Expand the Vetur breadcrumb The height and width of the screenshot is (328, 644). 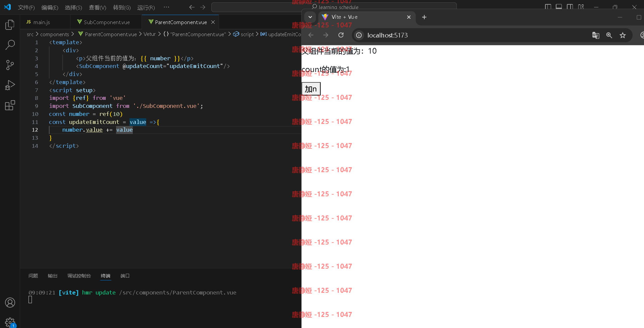click(150, 34)
